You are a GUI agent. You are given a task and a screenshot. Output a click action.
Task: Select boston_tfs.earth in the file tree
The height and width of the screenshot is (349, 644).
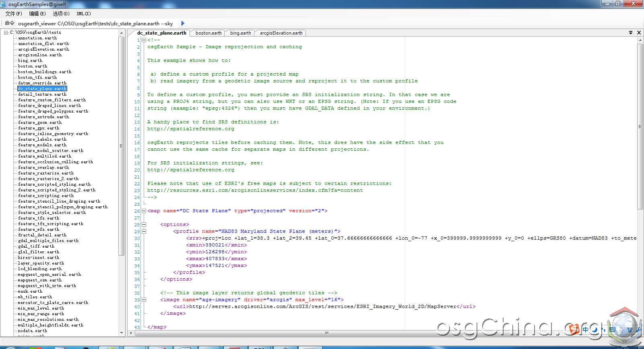click(37, 77)
